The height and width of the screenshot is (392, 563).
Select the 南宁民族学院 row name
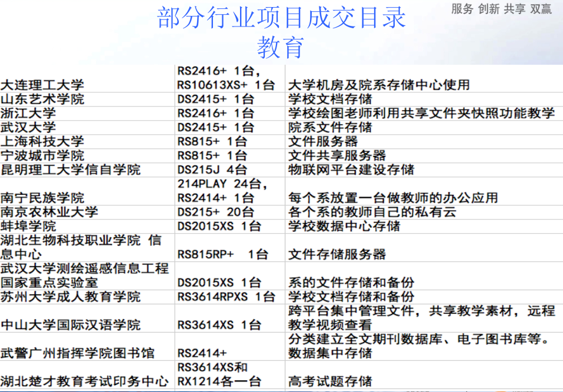pyautogui.click(x=42, y=198)
